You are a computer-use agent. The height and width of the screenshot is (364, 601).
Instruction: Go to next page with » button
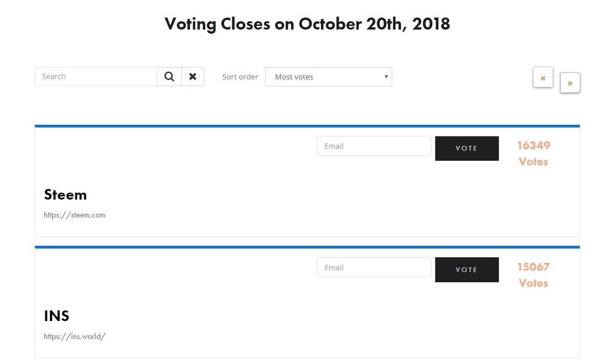click(x=570, y=83)
